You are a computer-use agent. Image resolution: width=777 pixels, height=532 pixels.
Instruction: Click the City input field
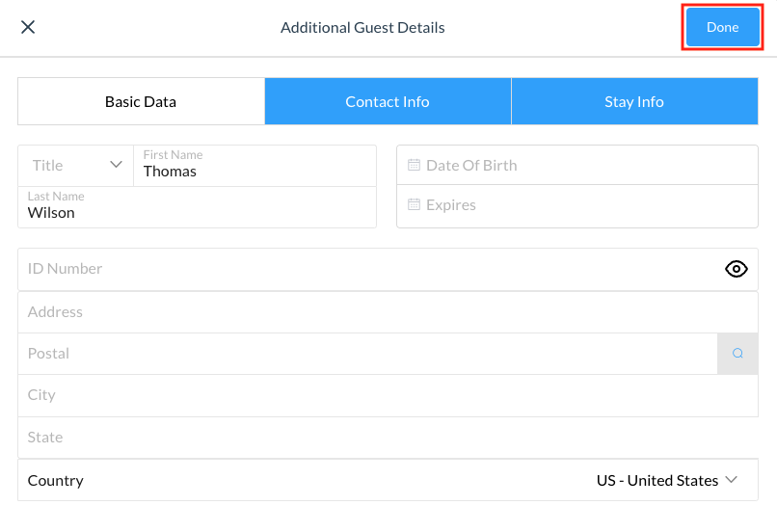(x=386, y=395)
